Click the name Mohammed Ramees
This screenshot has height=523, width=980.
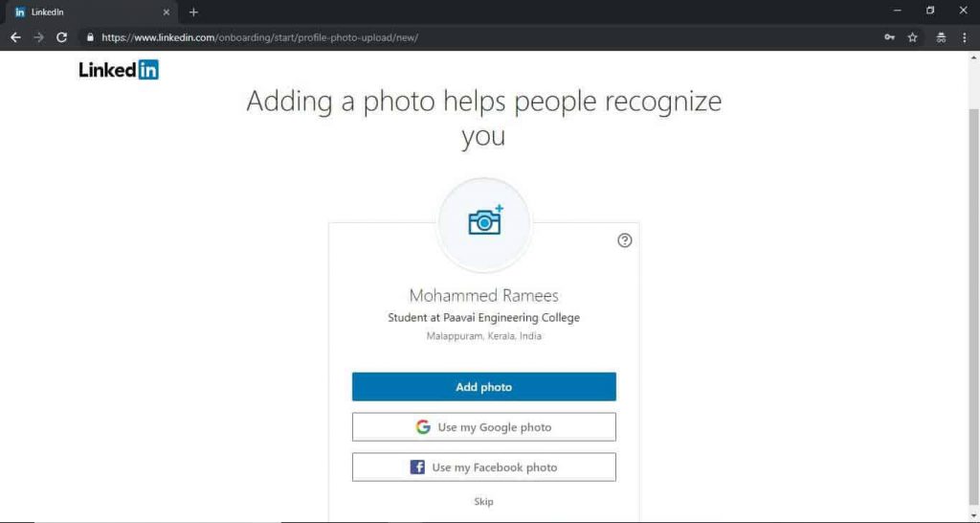coord(483,295)
